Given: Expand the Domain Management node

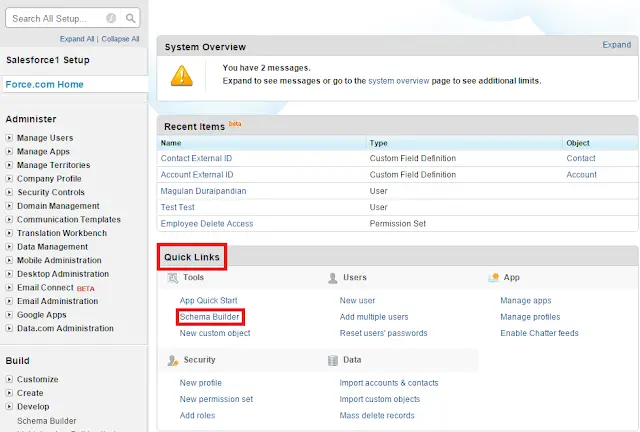Looking at the screenshot, I should [9, 206].
